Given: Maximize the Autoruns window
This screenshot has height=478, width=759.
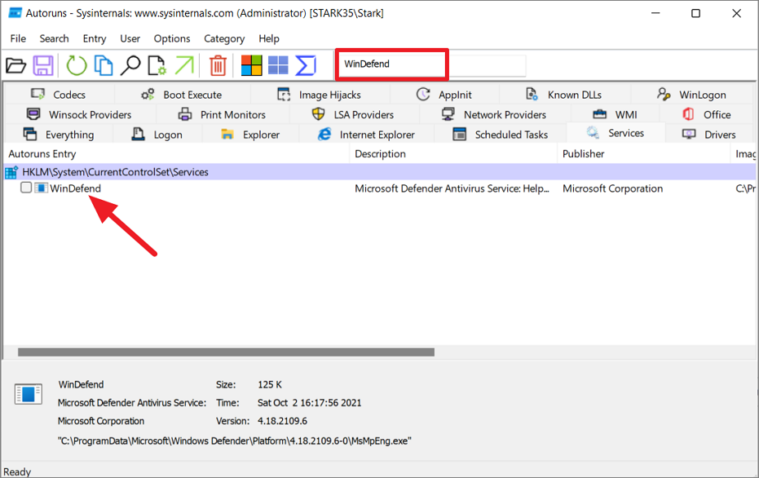Looking at the screenshot, I should tap(696, 13).
